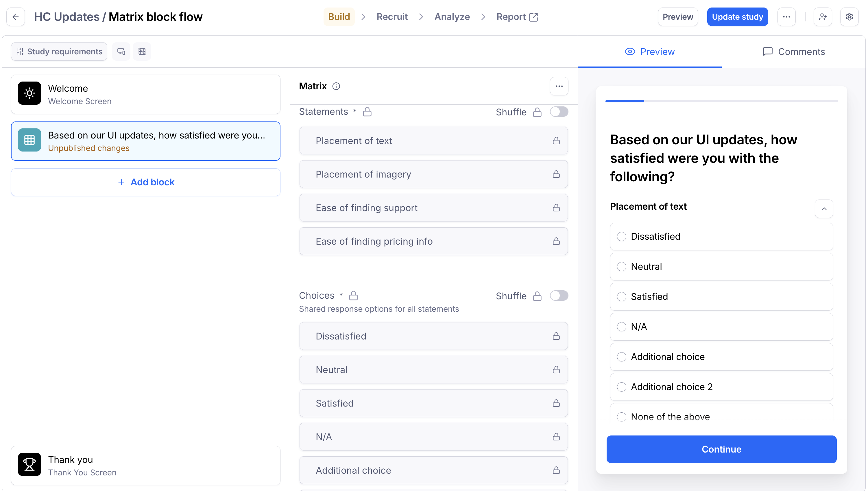
Task: Go to the Recruit step
Action: tap(392, 17)
